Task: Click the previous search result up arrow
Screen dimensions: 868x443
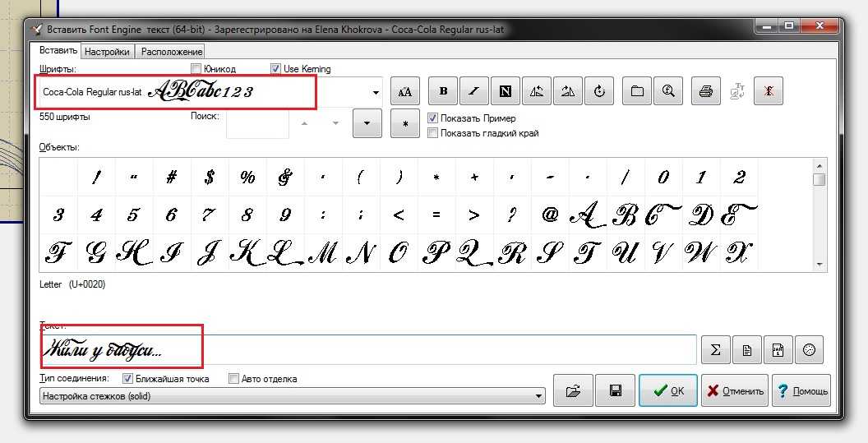Action: coord(304,123)
